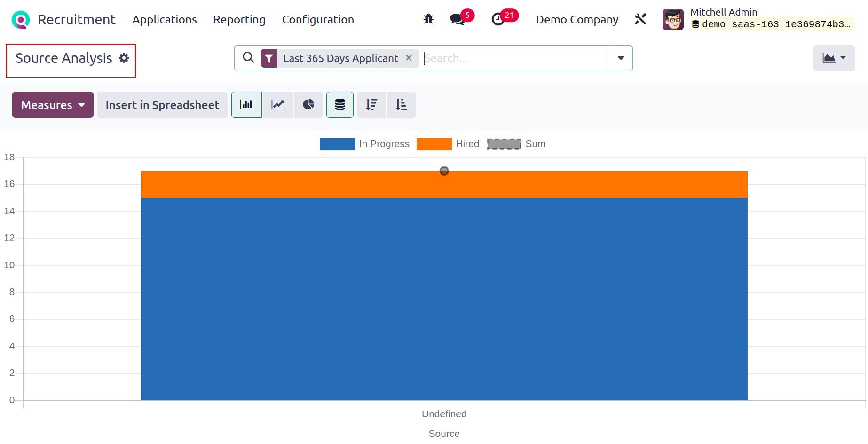Toggle the In Progress legend swatch

338,144
